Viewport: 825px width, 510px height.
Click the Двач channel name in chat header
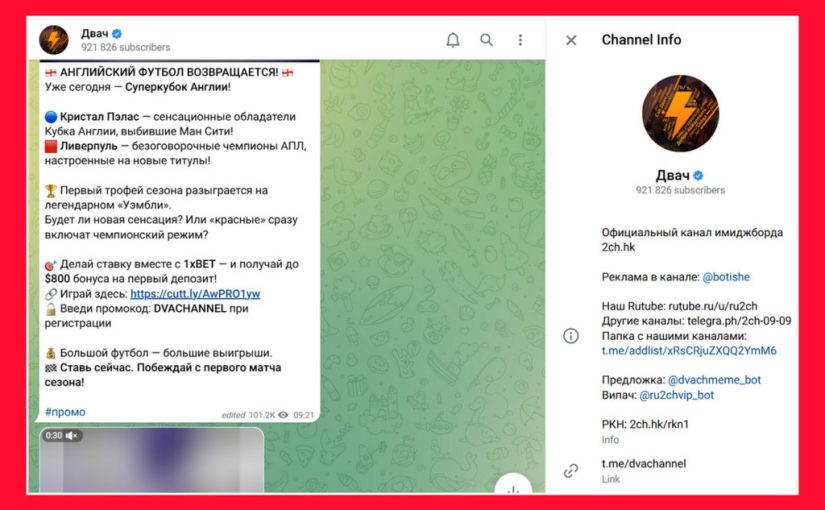(94, 33)
